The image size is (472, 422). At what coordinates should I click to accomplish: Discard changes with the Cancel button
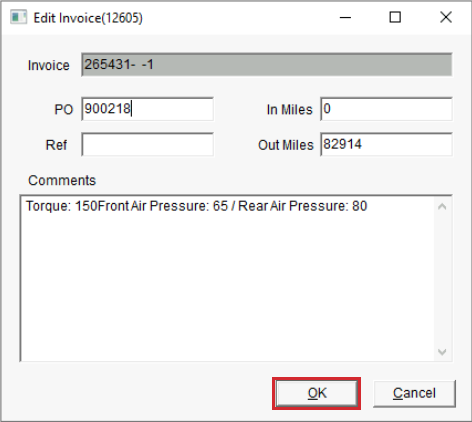[x=414, y=393]
